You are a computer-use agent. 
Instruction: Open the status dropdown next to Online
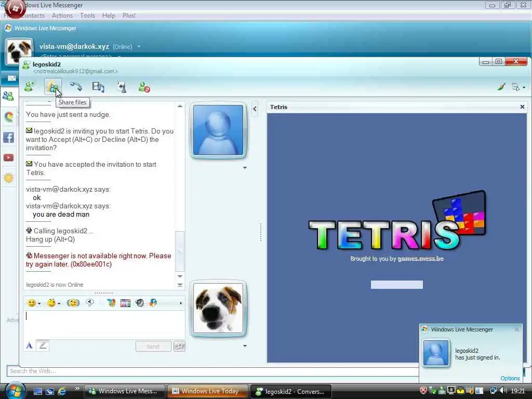139,46
